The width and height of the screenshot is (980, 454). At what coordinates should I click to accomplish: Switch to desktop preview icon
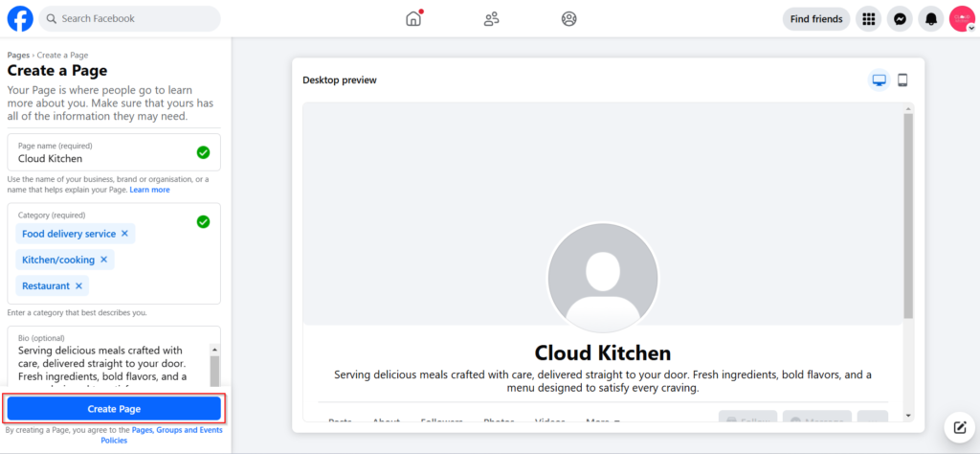pos(879,80)
